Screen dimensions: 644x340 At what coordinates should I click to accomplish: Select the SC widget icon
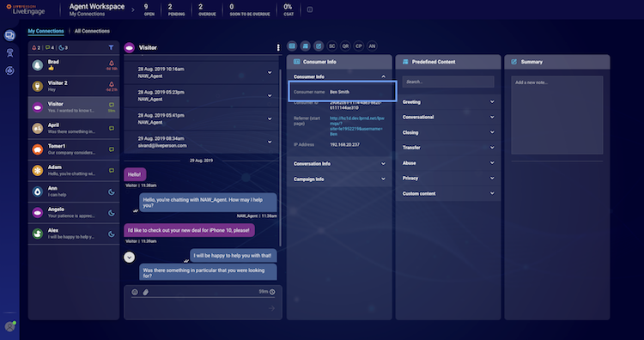pos(331,46)
